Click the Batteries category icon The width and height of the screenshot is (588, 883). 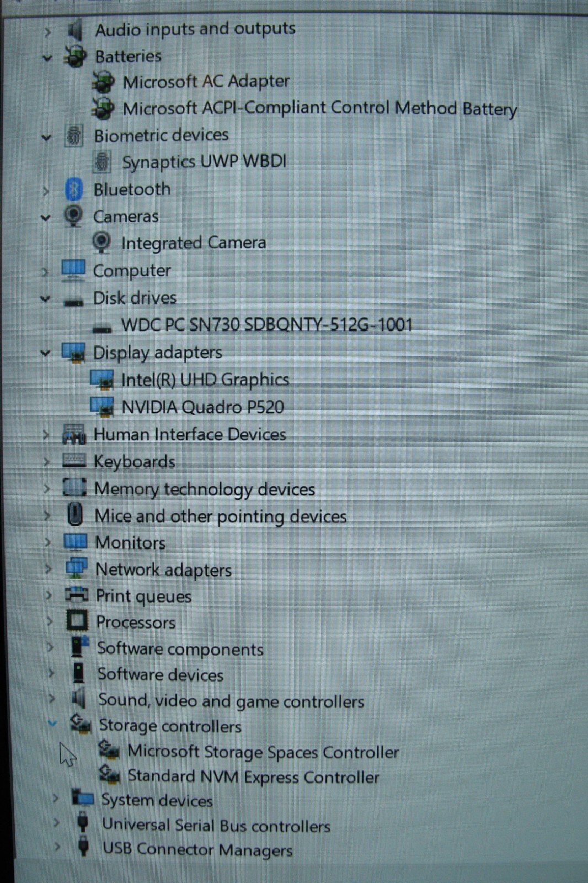[75, 56]
